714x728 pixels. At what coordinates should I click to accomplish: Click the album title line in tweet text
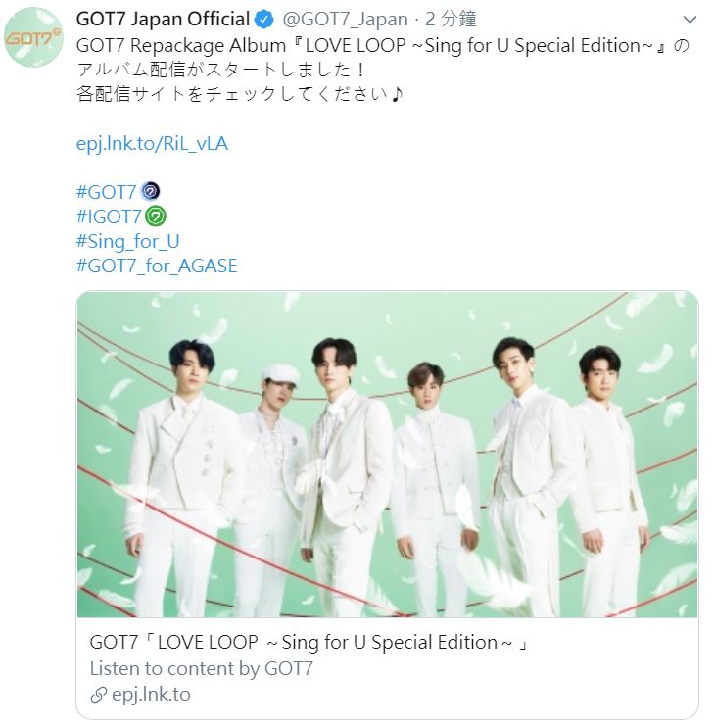tap(383, 45)
